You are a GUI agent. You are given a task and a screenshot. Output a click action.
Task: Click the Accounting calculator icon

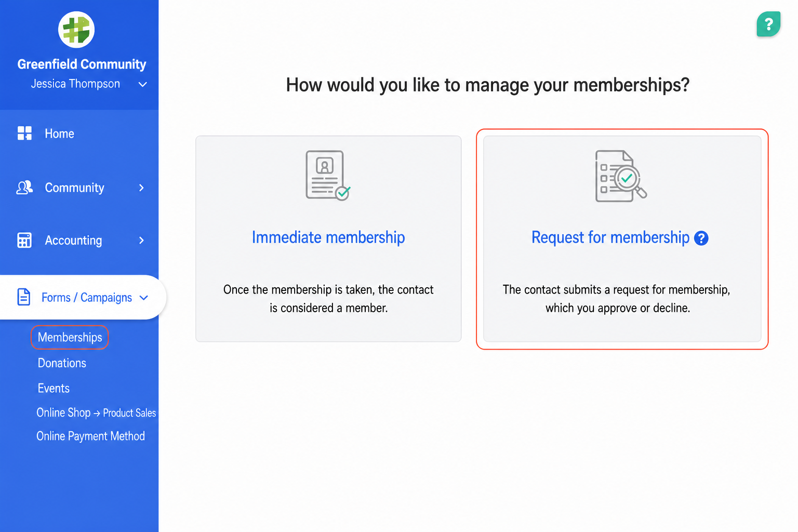pos(24,240)
